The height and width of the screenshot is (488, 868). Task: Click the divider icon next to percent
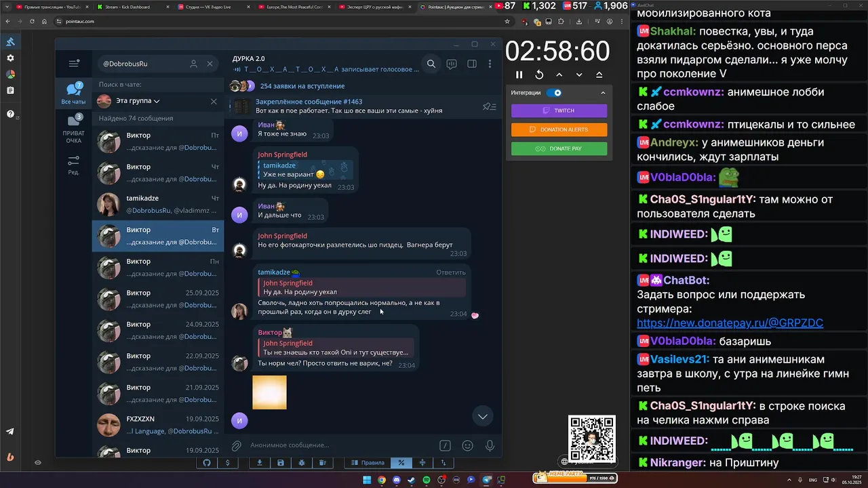click(422, 463)
